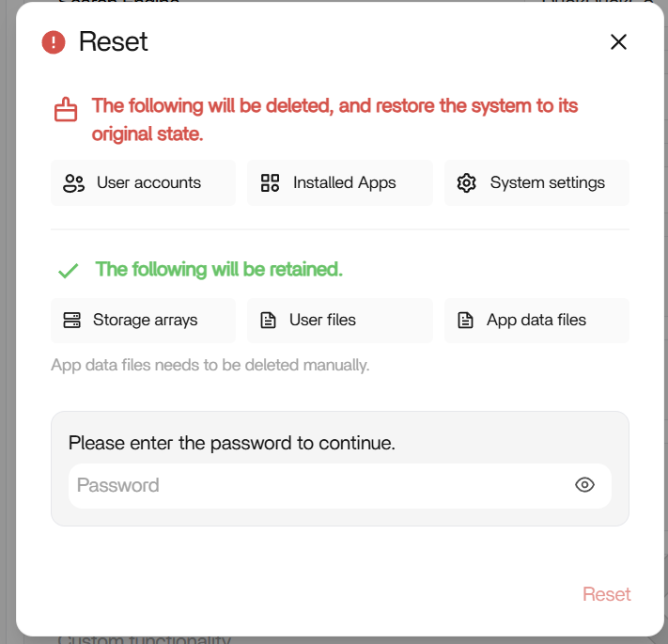
Task: Click the App data files document icon
Action: (465, 321)
